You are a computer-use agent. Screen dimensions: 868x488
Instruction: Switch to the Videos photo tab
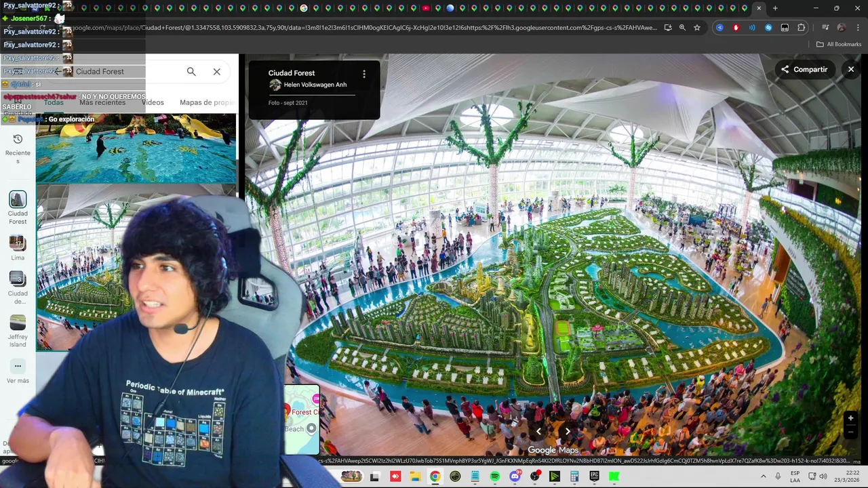click(153, 102)
